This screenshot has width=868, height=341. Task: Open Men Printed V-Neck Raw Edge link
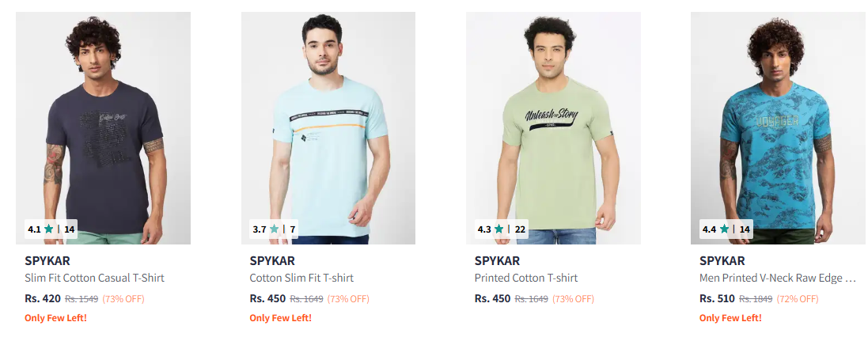[x=778, y=278]
